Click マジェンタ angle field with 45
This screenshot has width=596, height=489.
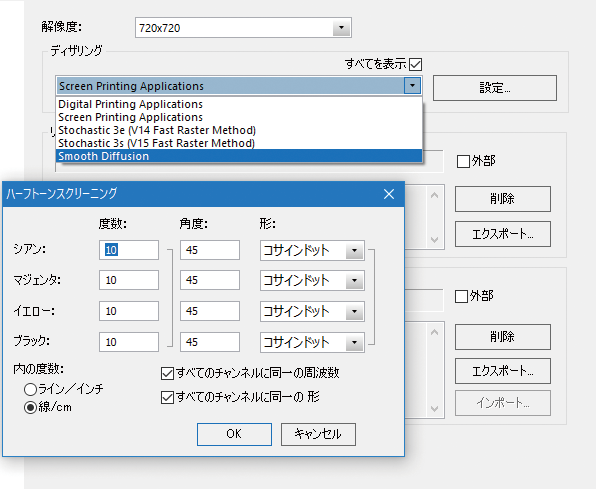pos(210,280)
